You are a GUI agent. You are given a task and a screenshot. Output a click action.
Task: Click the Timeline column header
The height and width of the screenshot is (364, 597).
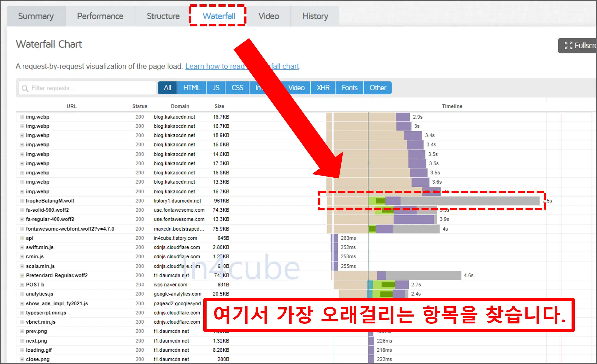[452, 106]
